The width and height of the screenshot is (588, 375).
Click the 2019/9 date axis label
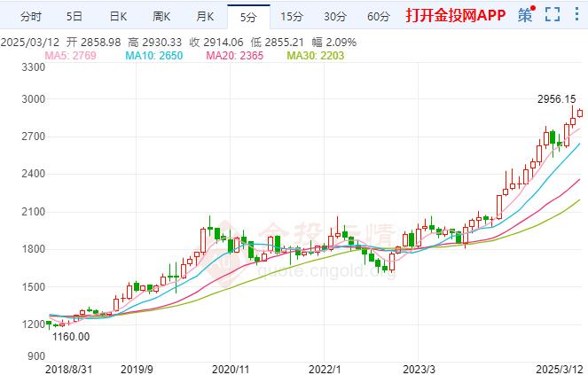point(137,369)
